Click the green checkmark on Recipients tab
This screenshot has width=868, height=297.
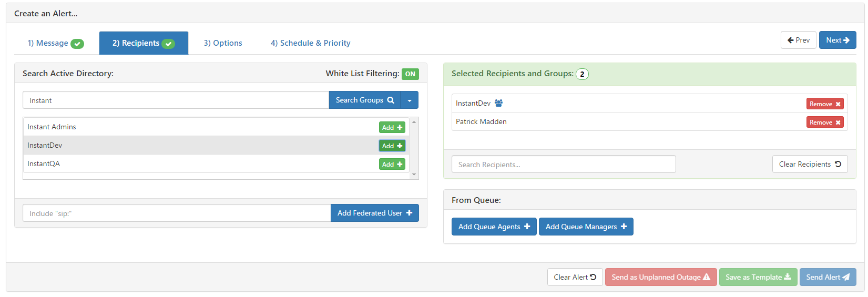coord(168,44)
